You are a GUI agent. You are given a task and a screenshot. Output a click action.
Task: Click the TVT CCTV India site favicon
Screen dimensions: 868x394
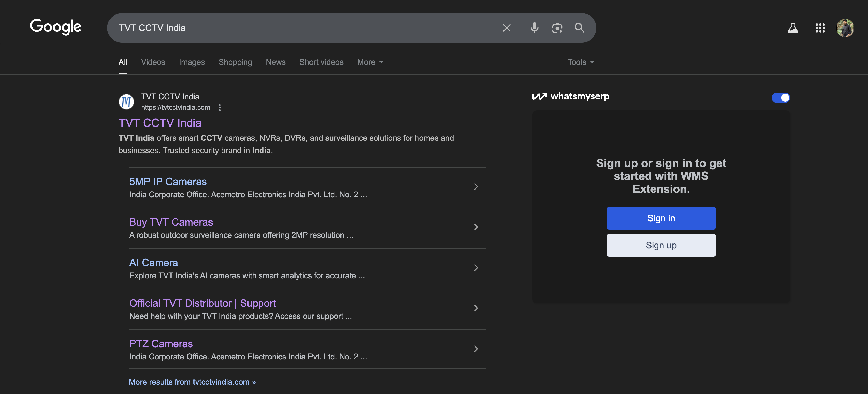point(126,102)
